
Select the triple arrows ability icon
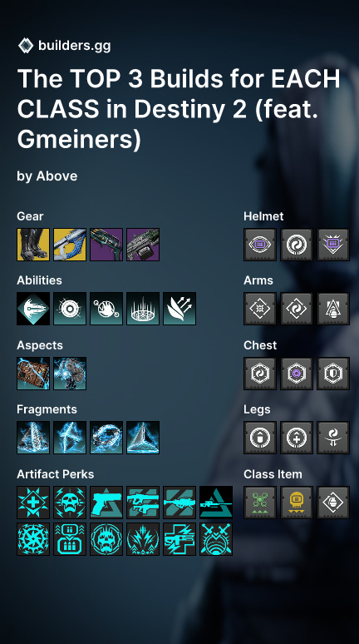pyautogui.click(x=179, y=309)
